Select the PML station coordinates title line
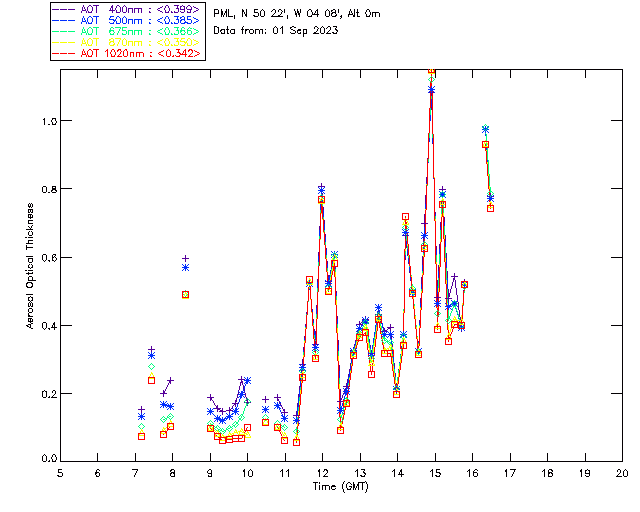Viewport: 640px width, 512px height. click(x=297, y=14)
